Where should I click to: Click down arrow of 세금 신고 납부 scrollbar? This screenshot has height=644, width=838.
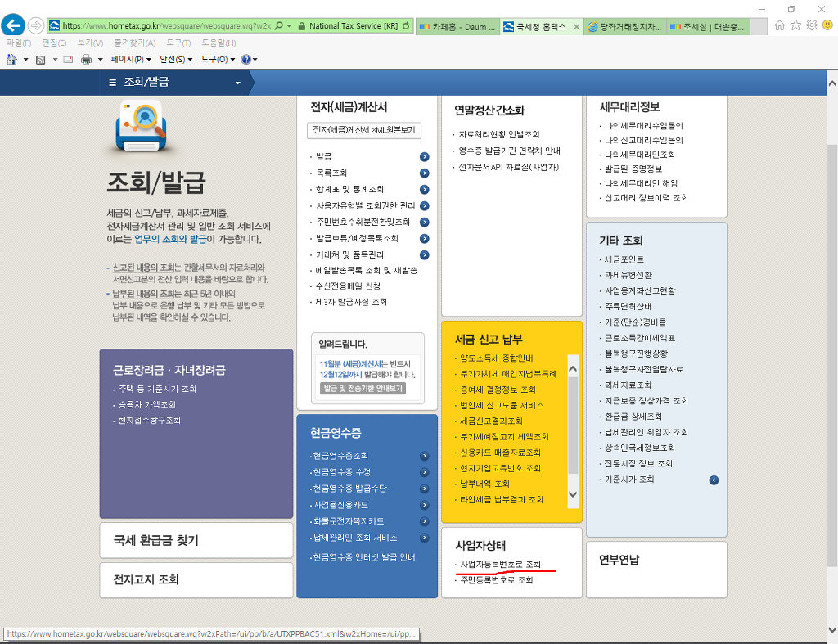point(573,494)
